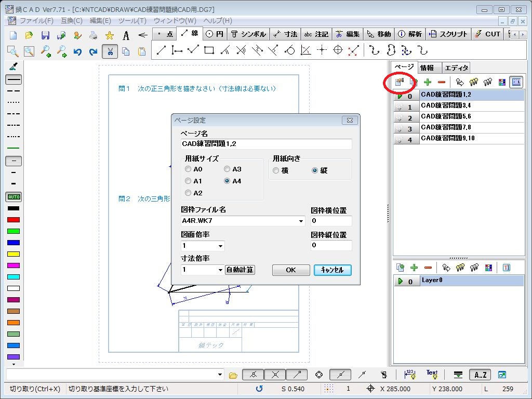Select the A4 paper size
The image size is (532, 399).
pos(233,181)
